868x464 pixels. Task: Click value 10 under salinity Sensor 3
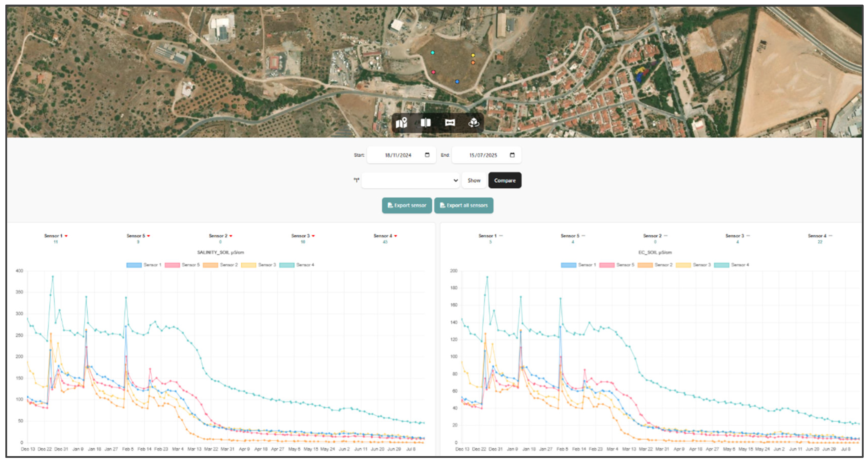point(303,242)
